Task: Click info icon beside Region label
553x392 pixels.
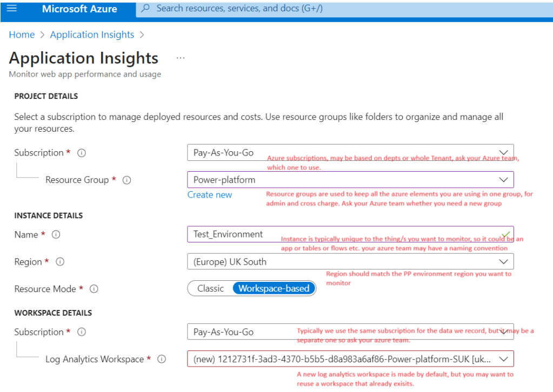Action: pyautogui.click(x=60, y=262)
